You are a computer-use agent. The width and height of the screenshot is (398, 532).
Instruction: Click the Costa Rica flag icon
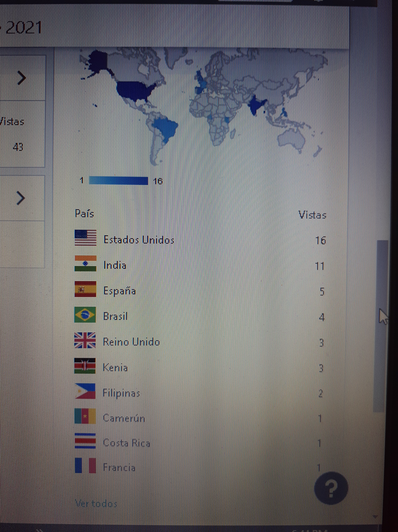pos(85,441)
